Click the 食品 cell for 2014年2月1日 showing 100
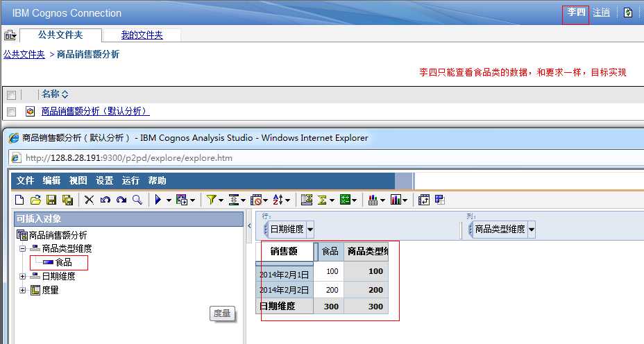Screen dimensions: 644x344 pyautogui.click(x=329, y=271)
